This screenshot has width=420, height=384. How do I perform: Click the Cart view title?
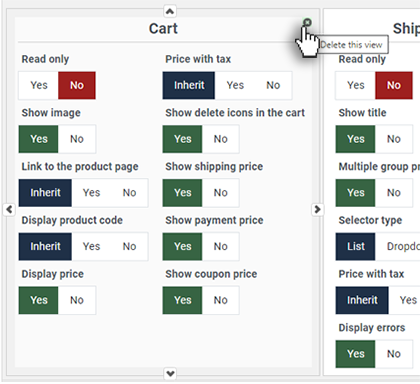163,29
